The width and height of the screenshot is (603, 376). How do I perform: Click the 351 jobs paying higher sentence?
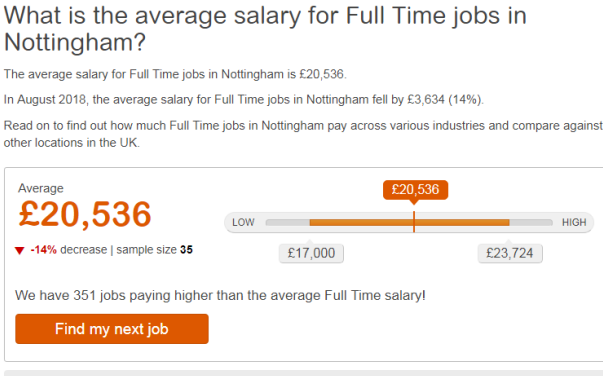220,295
